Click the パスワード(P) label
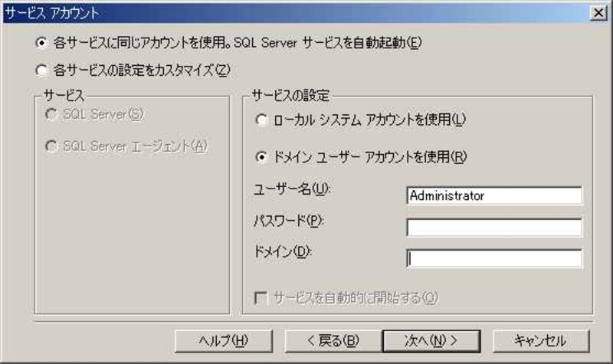Image resolution: width=613 pixels, height=364 pixels. (x=289, y=221)
